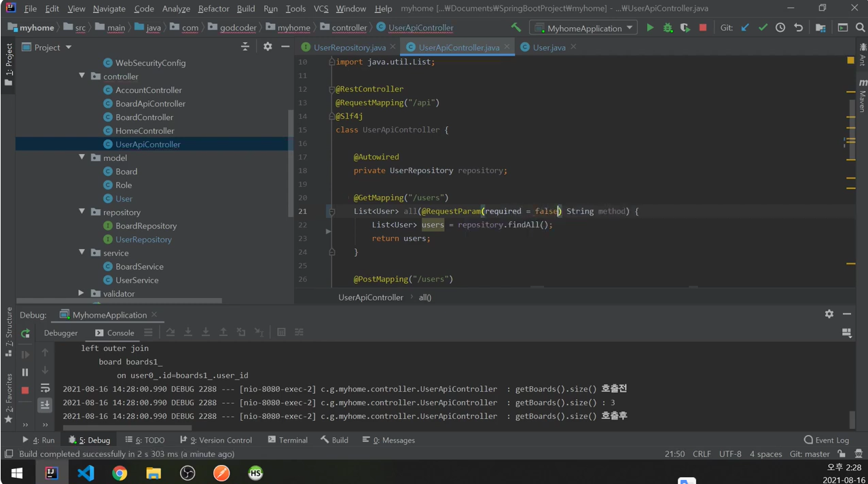Click Collapse All icon in the Project panel
The height and width of the screenshot is (484, 868).
point(245,47)
